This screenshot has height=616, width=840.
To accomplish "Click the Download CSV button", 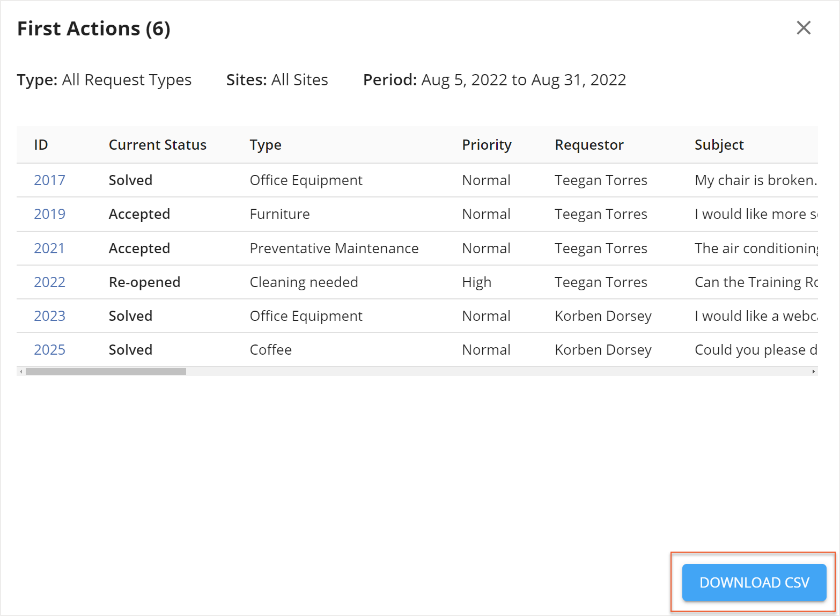I will coord(753,582).
